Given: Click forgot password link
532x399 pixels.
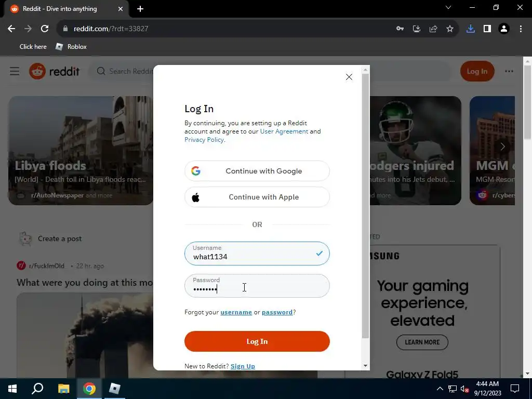Looking at the screenshot, I should (x=277, y=312).
